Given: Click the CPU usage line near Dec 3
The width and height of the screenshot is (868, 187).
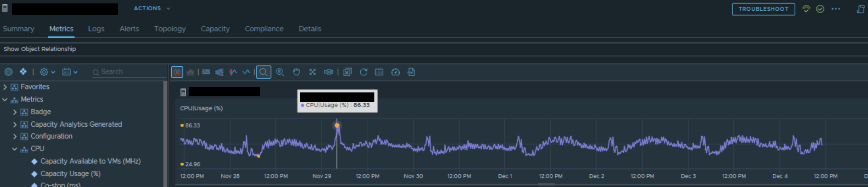Looking at the screenshot, I should coord(689,145).
